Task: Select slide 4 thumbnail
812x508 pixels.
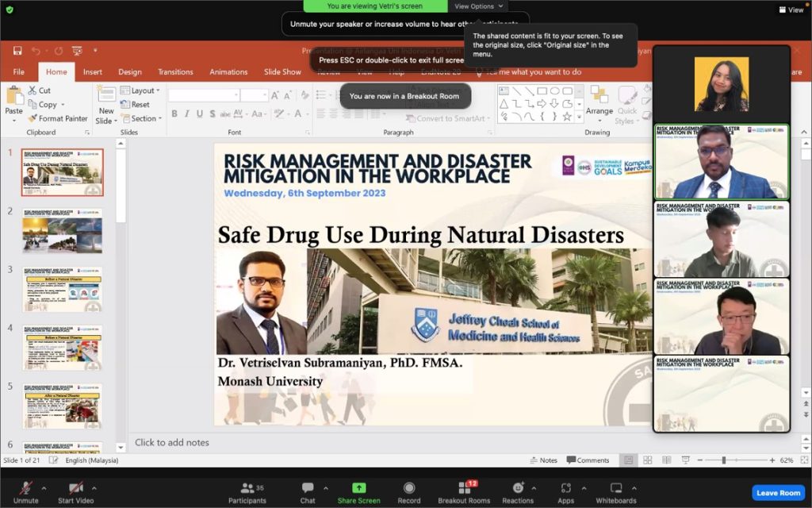Action: [62, 348]
